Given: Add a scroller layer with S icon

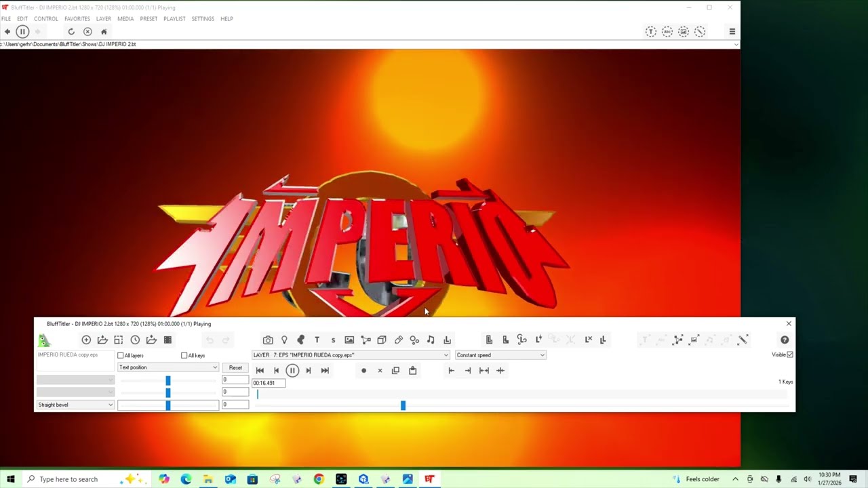Looking at the screenshot, I should 333,340.
